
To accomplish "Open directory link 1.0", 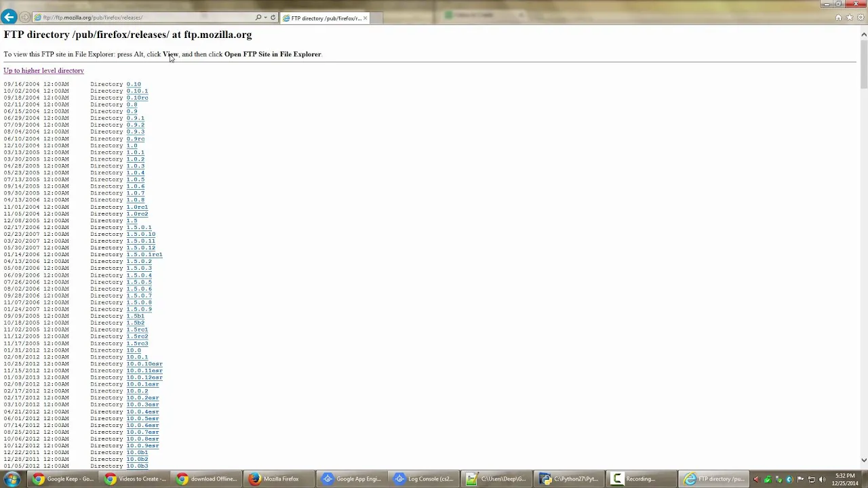I will tap(132, 146).
